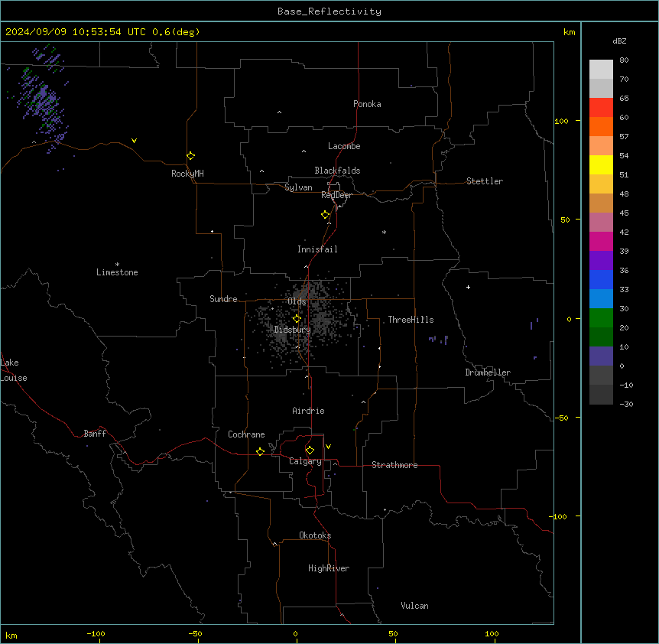The height and width of the screenshot is (644, 659).
Task: Click the ThreeHills label
Action: 411,320
